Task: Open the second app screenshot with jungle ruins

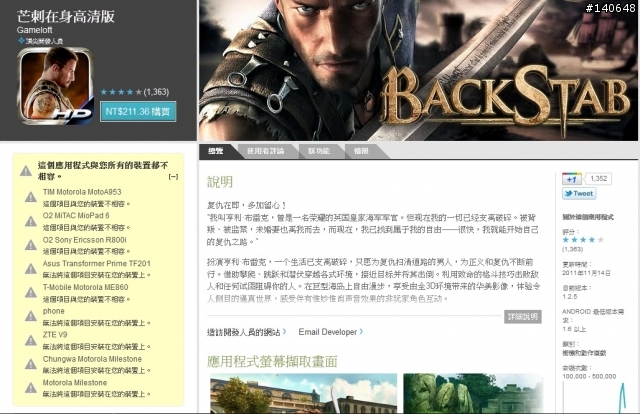Action: (473, 394)
